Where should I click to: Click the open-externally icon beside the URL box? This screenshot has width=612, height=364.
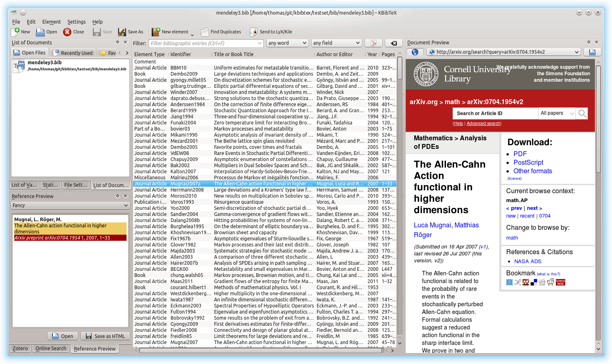592,52
